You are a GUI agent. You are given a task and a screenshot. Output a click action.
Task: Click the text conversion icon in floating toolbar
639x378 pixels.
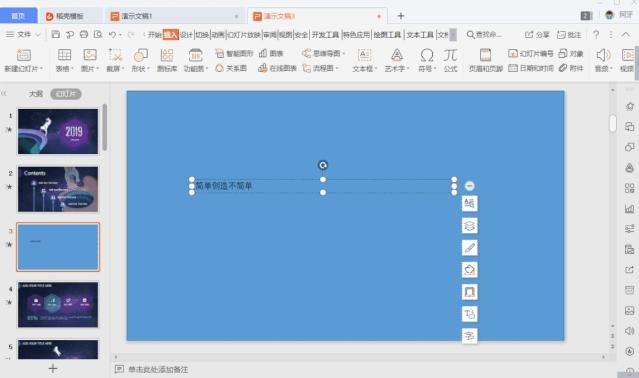pos(469,314)
